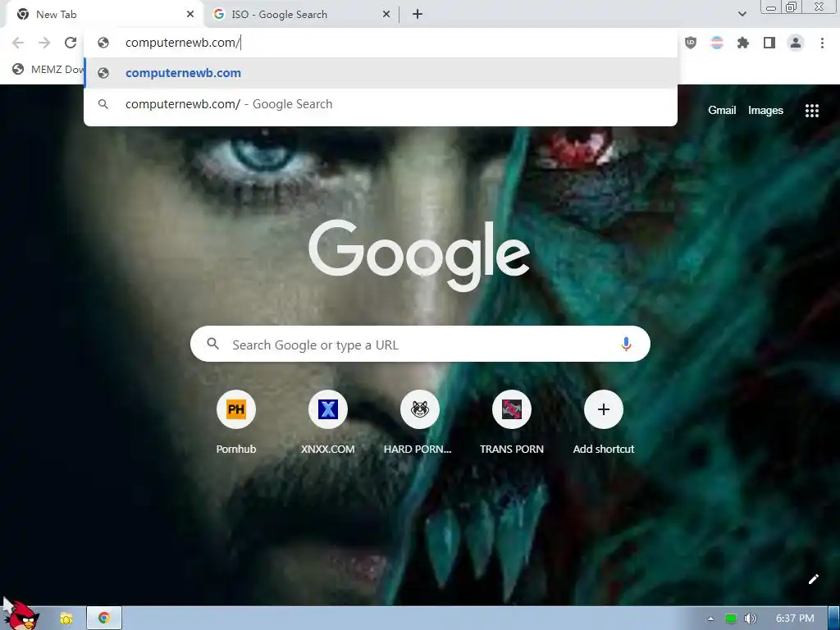Open the XNXX.COM shortcut tile
Screen dimensions: 840x630
click(327, 423)
